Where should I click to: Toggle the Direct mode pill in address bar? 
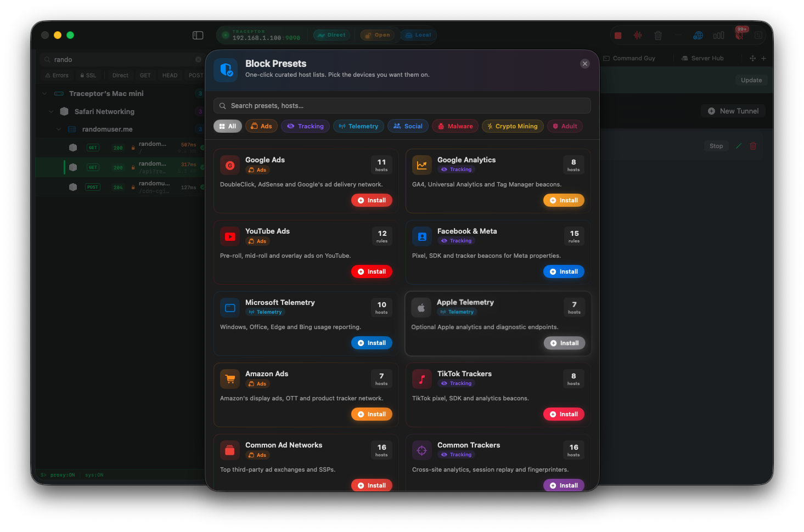332,35
